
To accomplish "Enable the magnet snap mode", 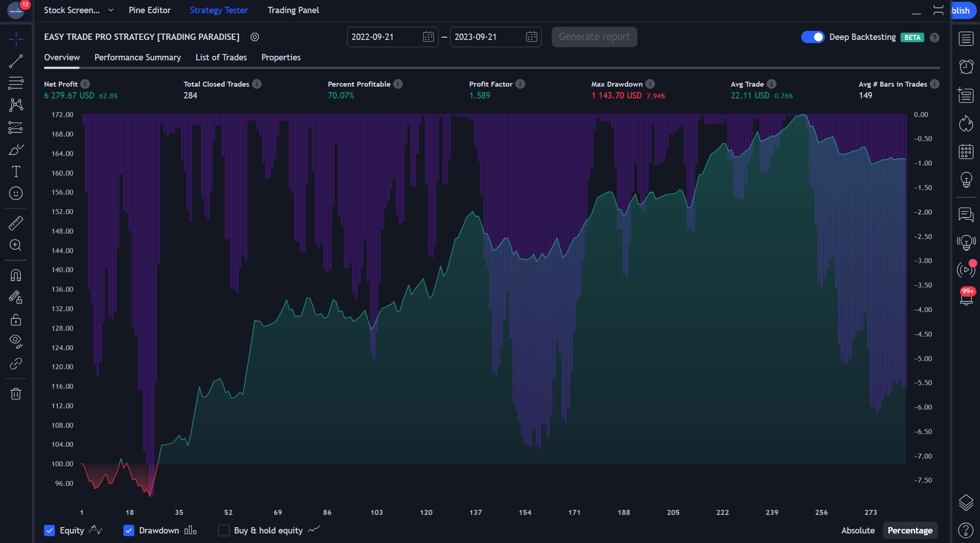I will coord(16,275).
